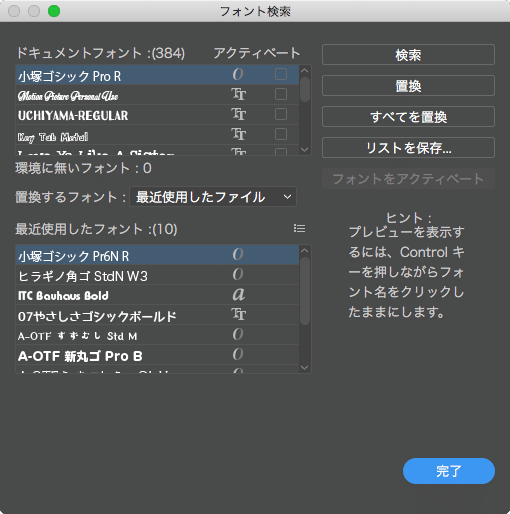Click the 完了 button

pos(449,471)
